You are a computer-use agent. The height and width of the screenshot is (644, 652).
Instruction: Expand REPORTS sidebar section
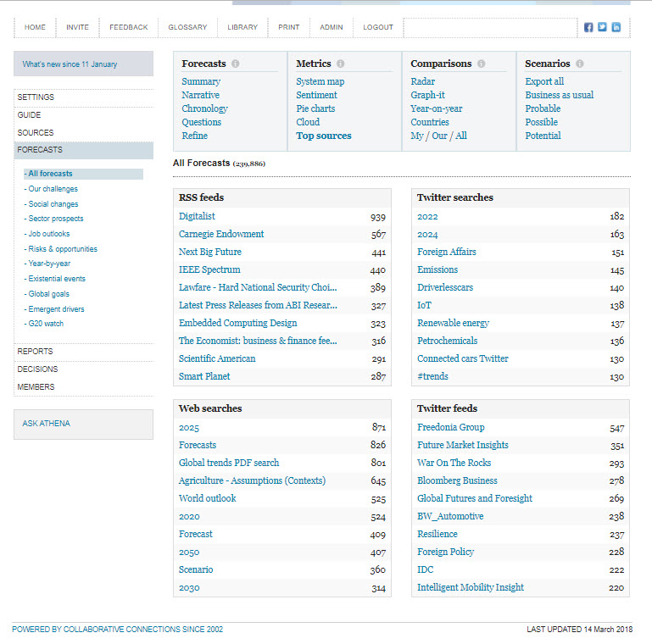[x=35, y=352]
